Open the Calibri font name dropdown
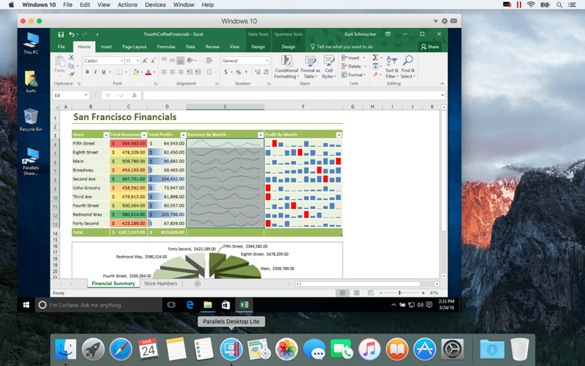Image resolution: width=585 pixels, height=366 pixels. pos(122,60)
